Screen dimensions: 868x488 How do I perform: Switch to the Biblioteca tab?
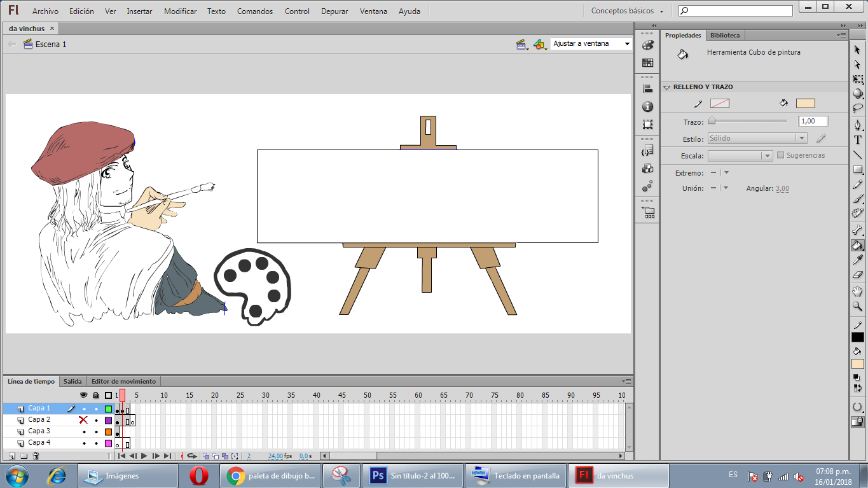(725, 36)
